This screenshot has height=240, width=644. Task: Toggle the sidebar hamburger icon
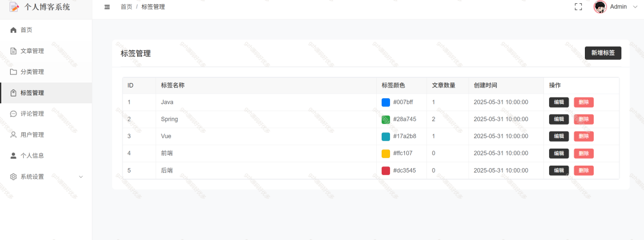pyautogui.click(x=107, y=7)
